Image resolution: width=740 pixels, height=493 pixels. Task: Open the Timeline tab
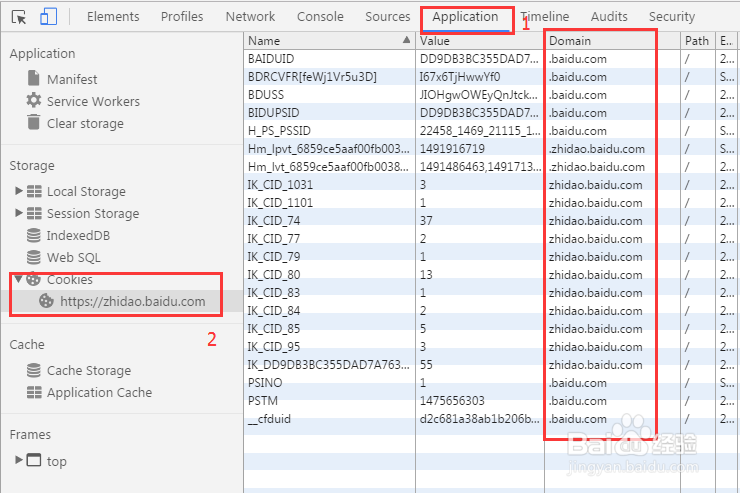pos(545,17)
